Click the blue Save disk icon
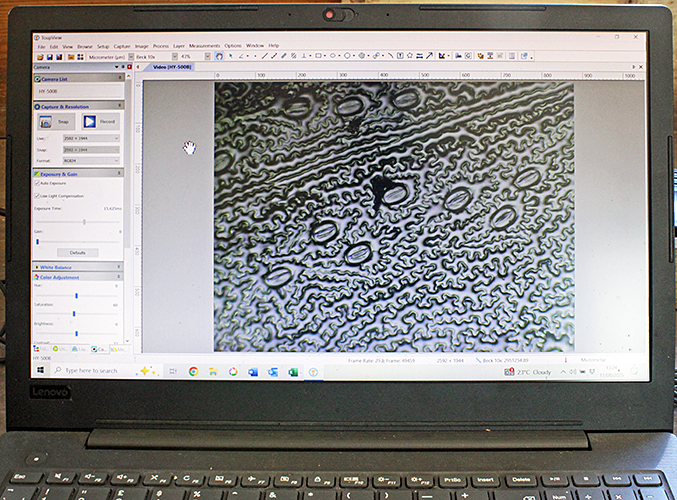The height and width of the screenshot is (500, 677). [x=50, y=57]
